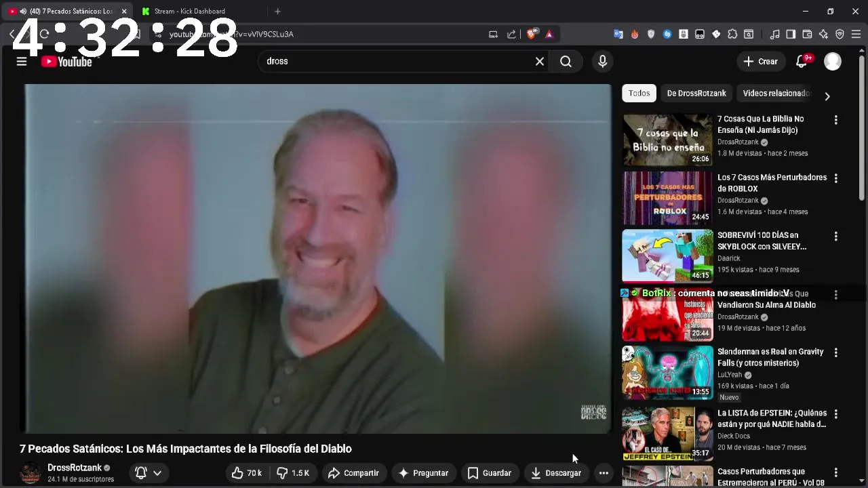Open Dieck Docs channel name
868x488 pixels.
tap(734, 436)
